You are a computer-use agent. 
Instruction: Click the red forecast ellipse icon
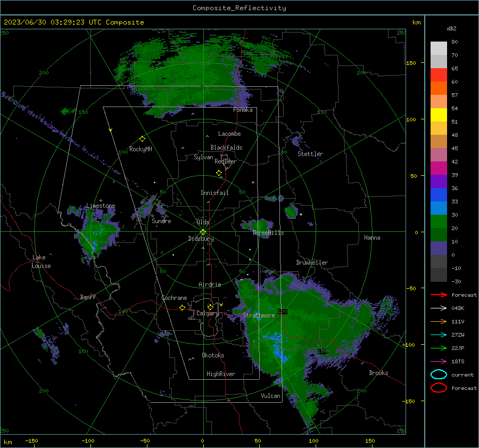pos(439,388)
